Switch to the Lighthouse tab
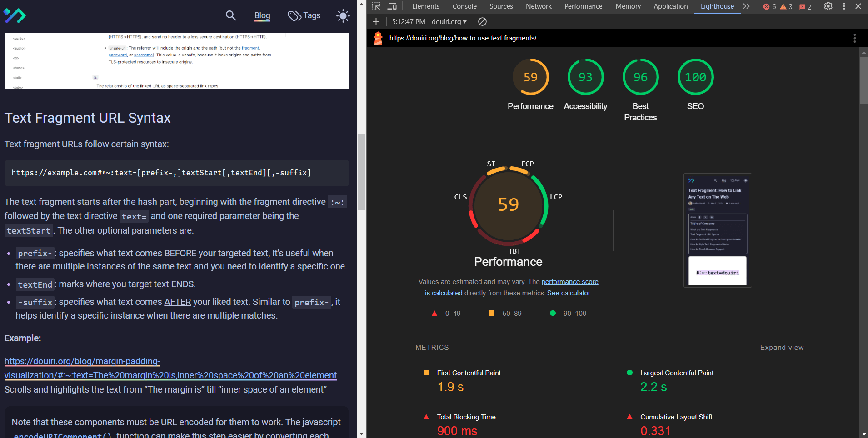868x438 pixels. point(717,6)
